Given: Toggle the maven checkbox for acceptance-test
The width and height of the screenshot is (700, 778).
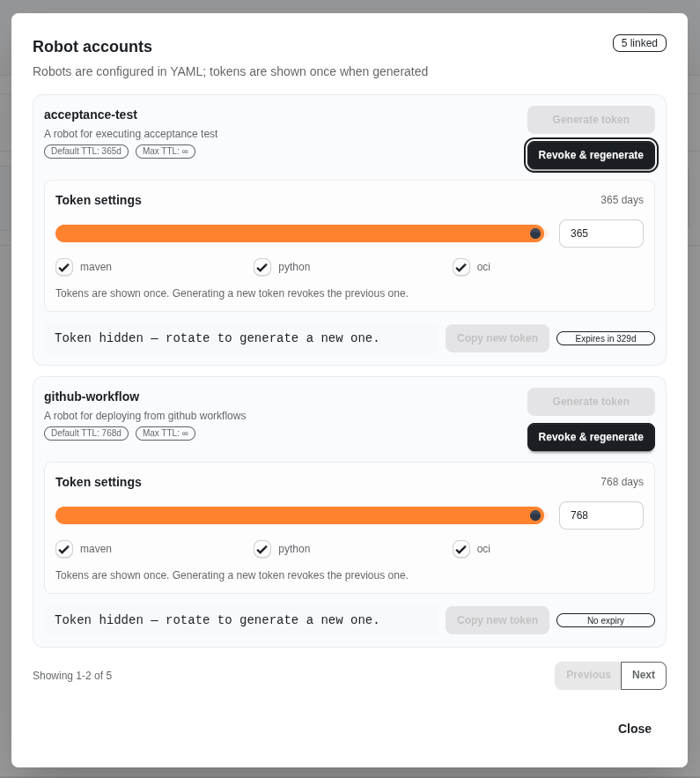Looking at the screenshot, I should [63, 267].
